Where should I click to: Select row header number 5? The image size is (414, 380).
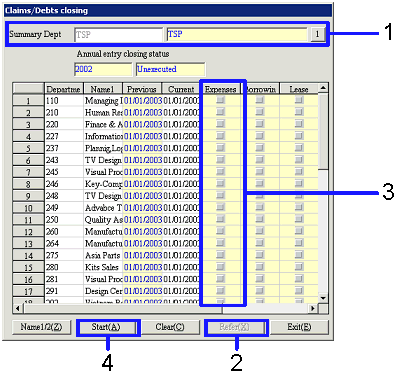[x=28, y=148]
